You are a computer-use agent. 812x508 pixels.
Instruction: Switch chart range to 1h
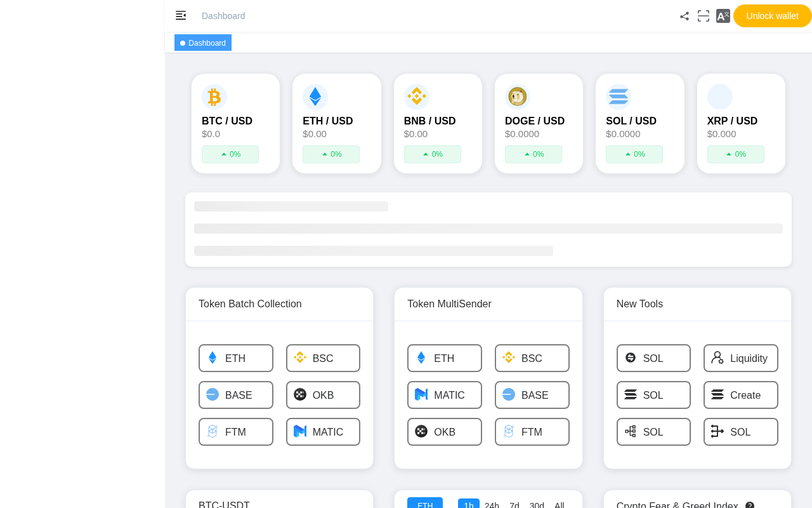(x=469, y=504)
